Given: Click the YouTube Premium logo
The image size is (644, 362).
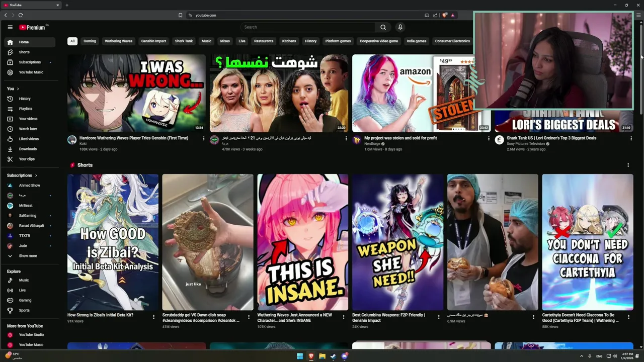Looking at the screenshot, I should click(33, 27).
